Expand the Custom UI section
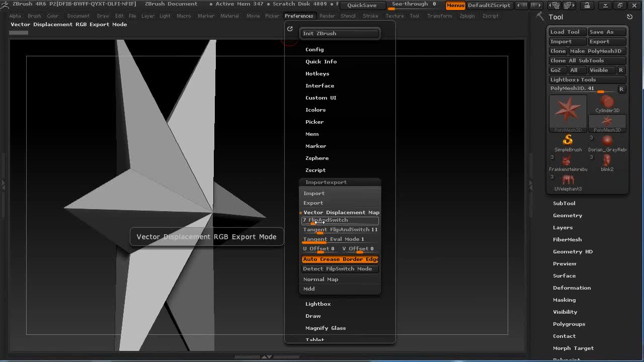 click(x=320, y=98)
